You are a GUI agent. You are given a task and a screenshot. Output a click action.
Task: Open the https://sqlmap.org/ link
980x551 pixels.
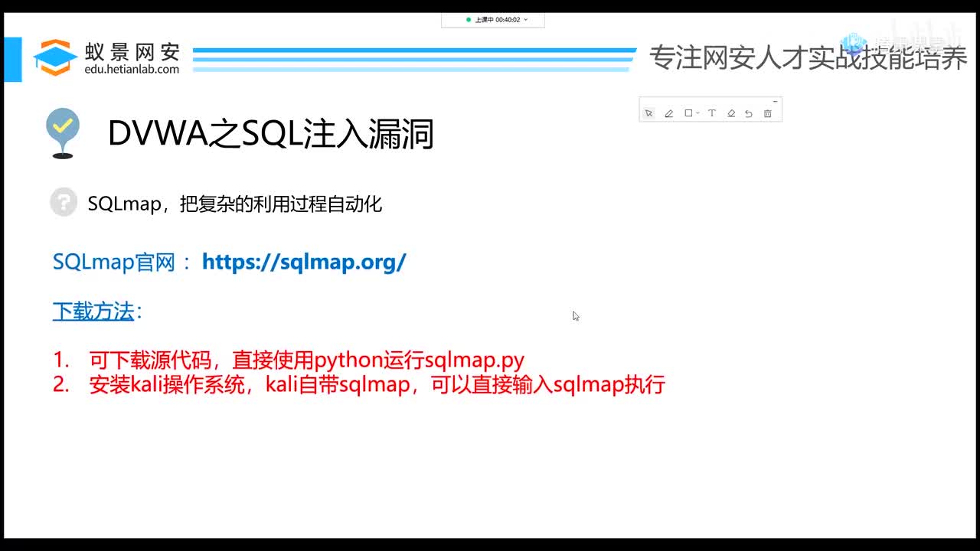304,262
